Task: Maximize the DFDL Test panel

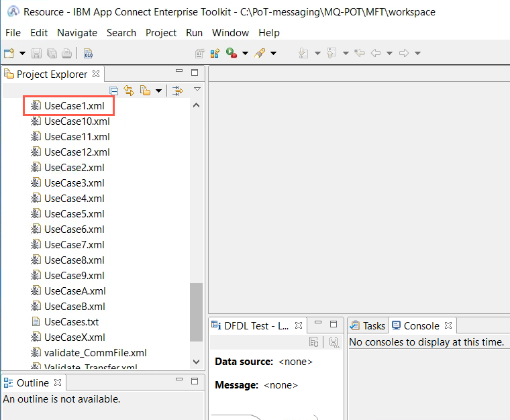Action: (x=334, y=324)
